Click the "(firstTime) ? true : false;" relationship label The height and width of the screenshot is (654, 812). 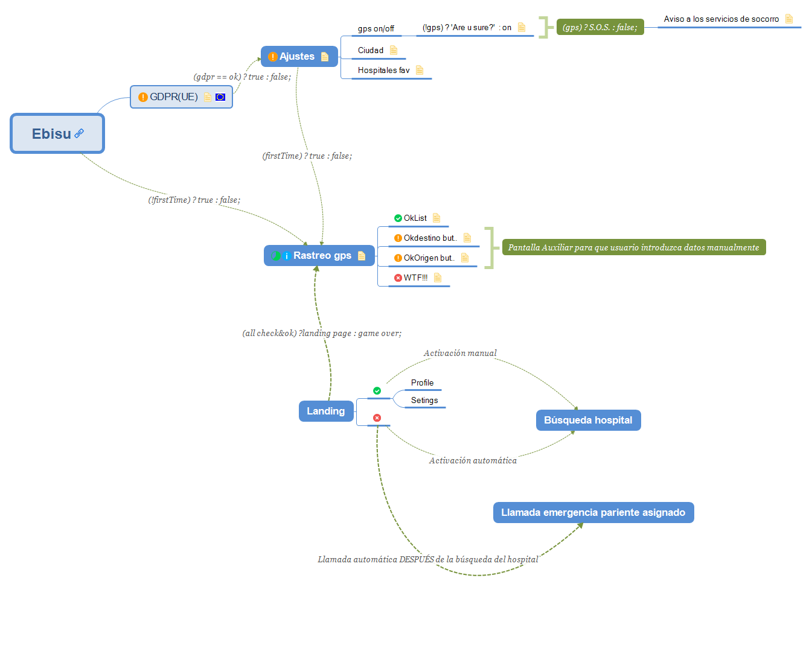click(307, 156)
